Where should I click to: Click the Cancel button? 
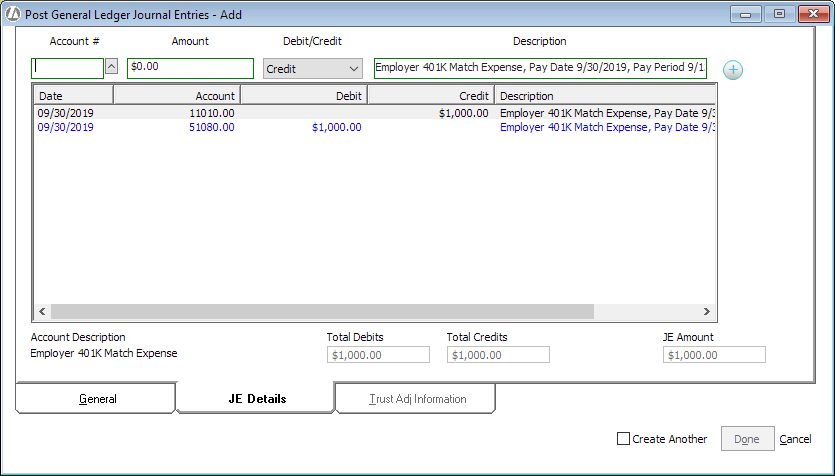pos(795,439)
